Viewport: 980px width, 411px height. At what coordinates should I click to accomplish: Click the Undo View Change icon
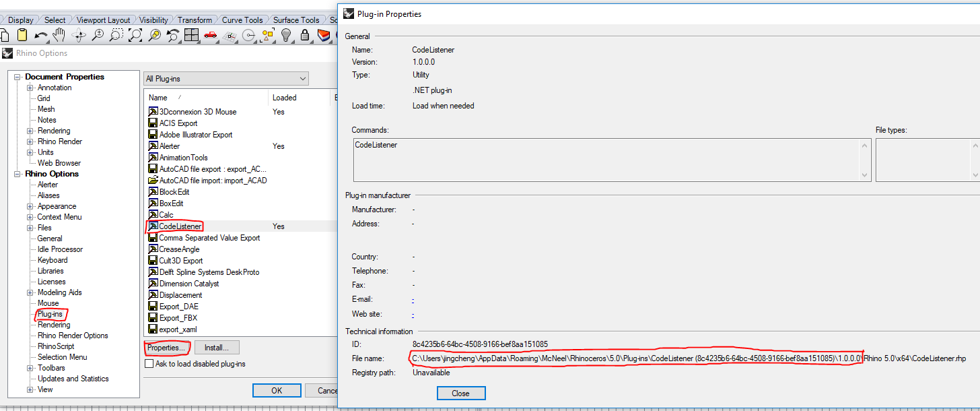point(173,36)
